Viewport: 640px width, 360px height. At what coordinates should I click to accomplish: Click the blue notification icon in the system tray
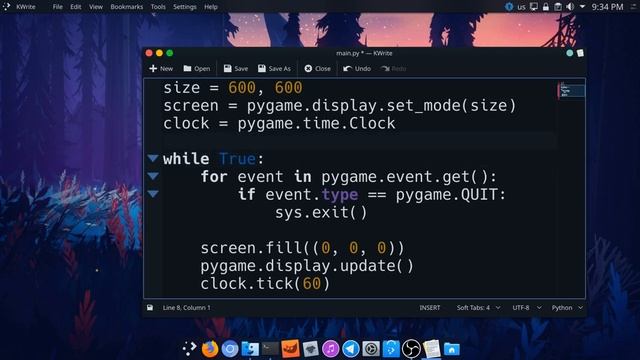point(509,7)
